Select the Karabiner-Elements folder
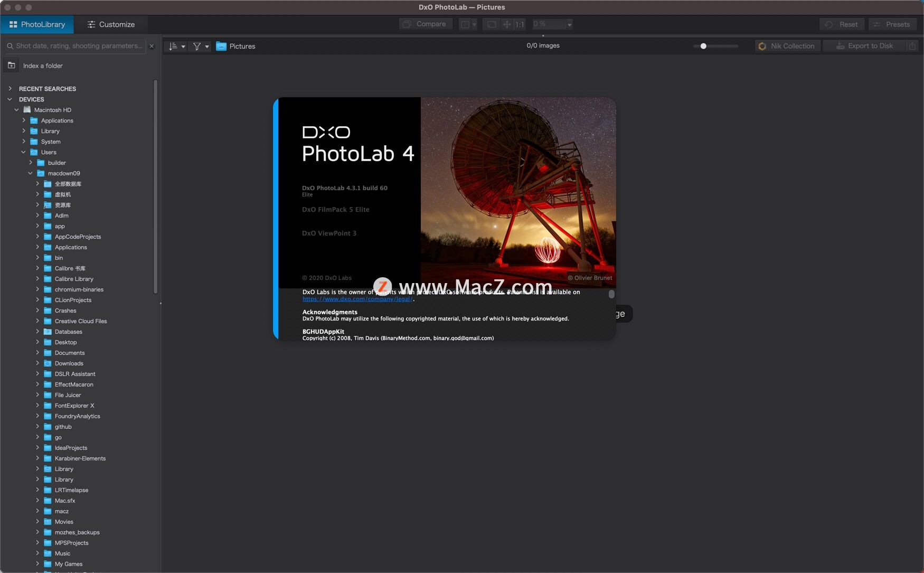The height and width of the screenshot is (573, 924). 80,458
